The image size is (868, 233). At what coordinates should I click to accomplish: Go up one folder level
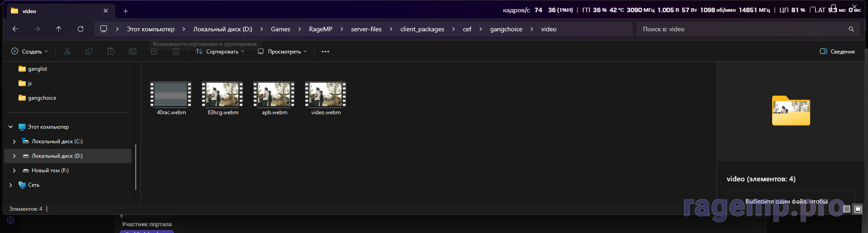pyautogui.click(x=59, y=29)
